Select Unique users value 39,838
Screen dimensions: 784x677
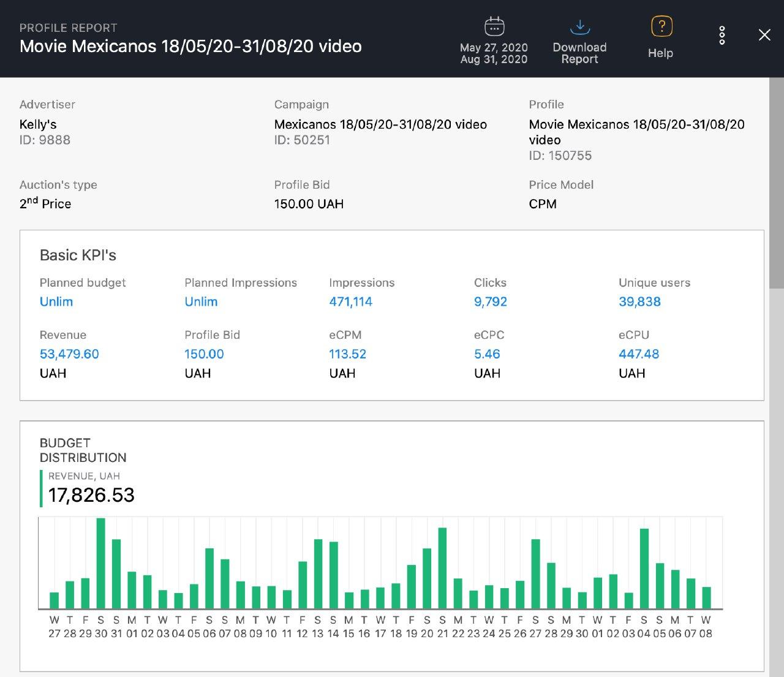[x=639, y=301]
